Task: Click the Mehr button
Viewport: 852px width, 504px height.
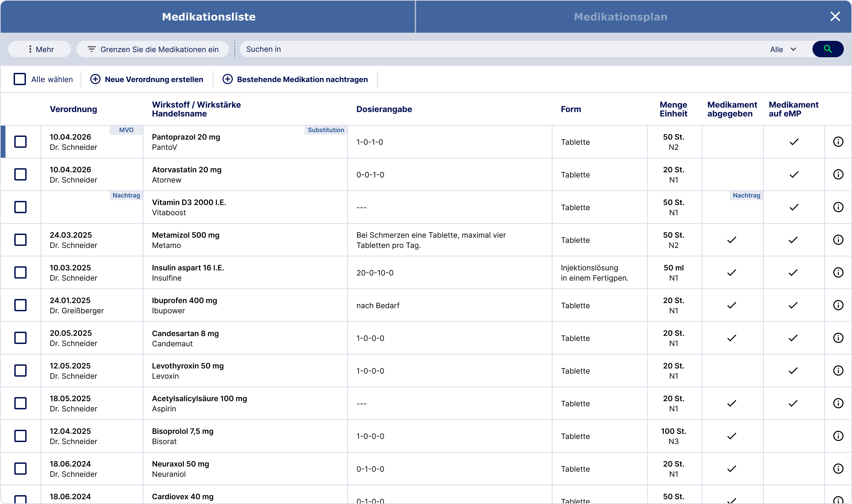Action: pyautogui.click(x=40, y=49)
